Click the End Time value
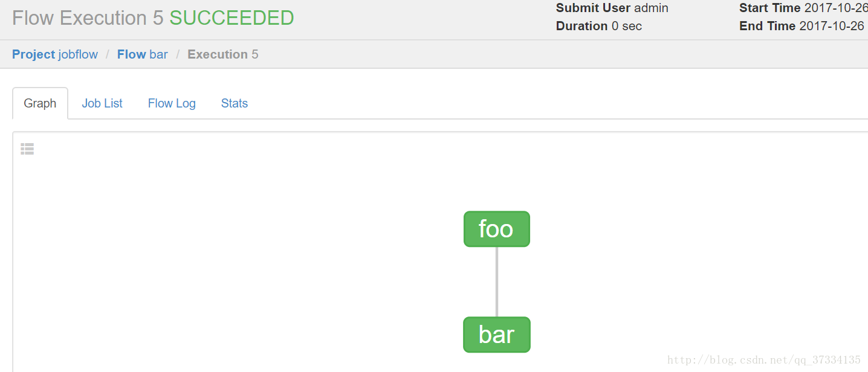The height and width of the screenshot is (372, 868). [x=833, y=26]
